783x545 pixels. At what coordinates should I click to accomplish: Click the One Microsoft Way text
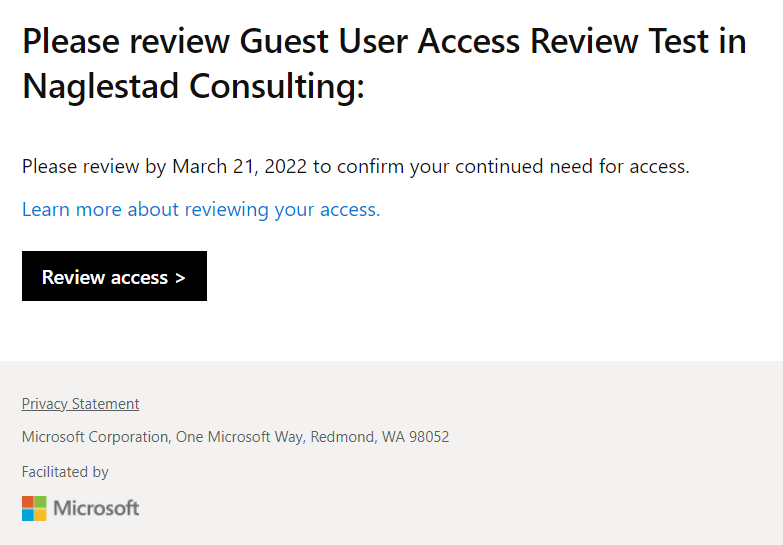pyautogui.click(x=241, y=437)
